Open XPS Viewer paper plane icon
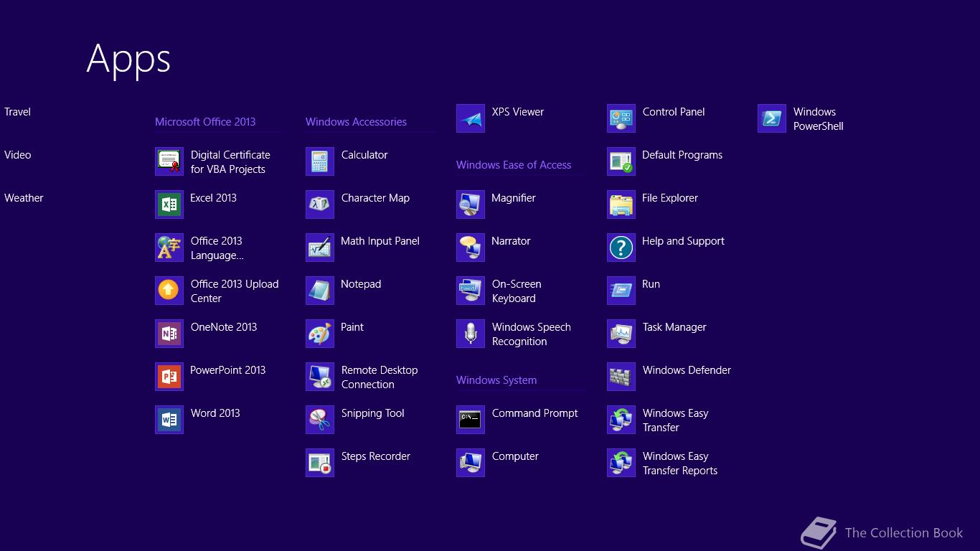 click(x=471, y=118)
